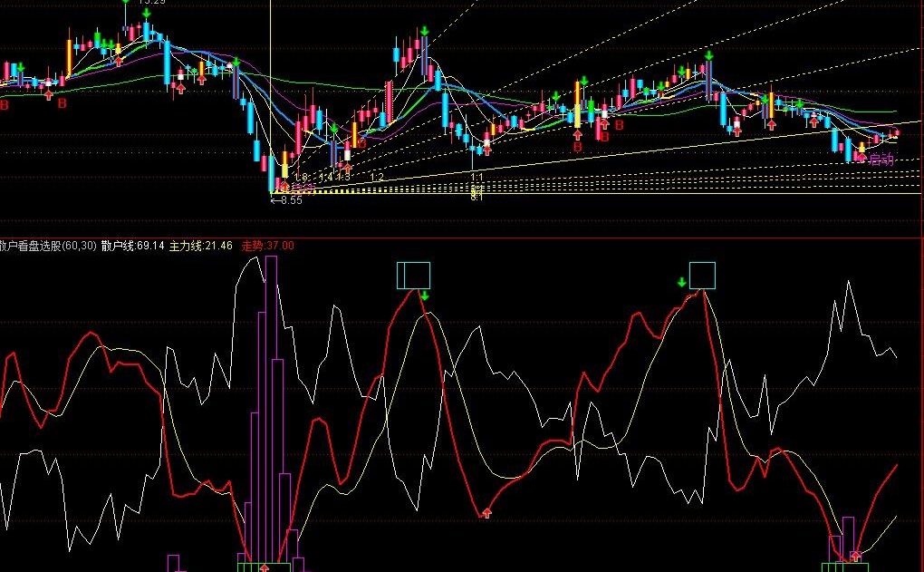Click the green down arrow under the first cyan box
924x572 pixels.
[424, 295]
